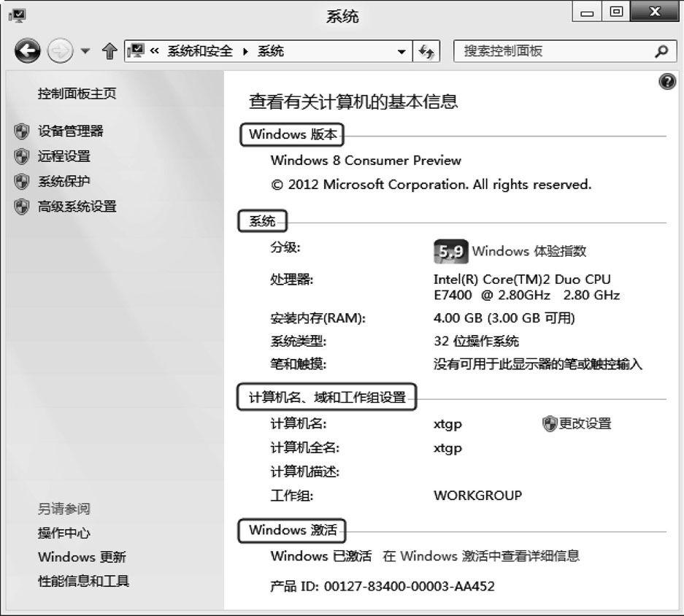Expand the breadcrumb arrow after 系统和安全
The height and width of the screenshot is (616, 684).
pyautogui.click(x=245, y=52)
